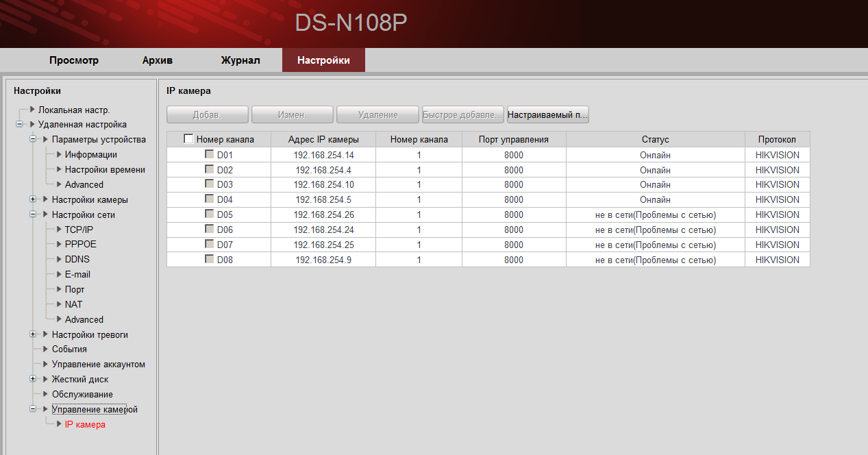The height and width of the screenshot is (455, 868).
Task: Select the red IP камера tree item
Action: tap(85, 424)
